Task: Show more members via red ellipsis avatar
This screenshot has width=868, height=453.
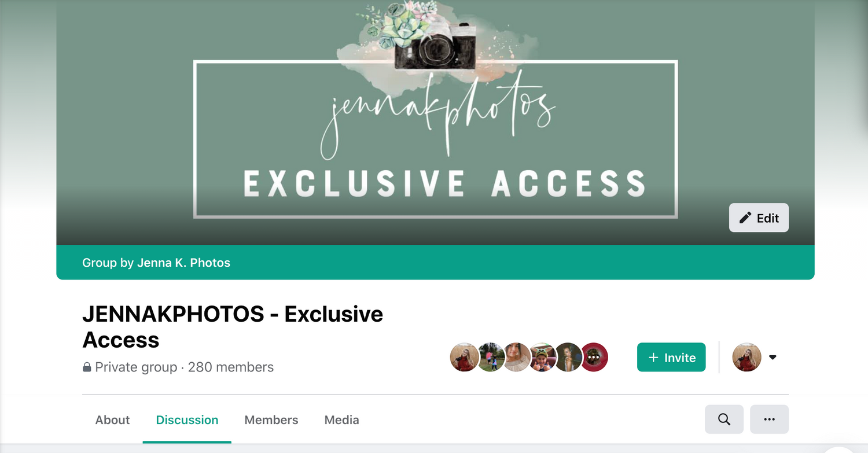Action: pos(594,357)
